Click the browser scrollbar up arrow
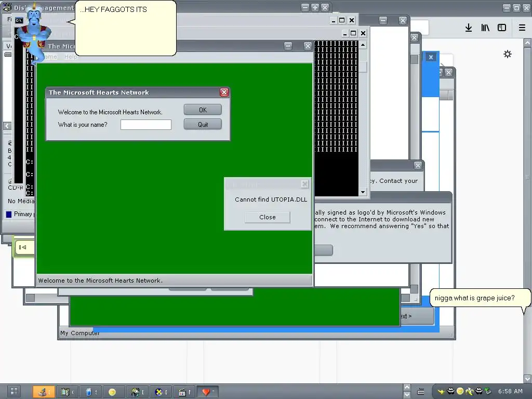The width and height of the screenshot is (532, 399). (527, 43)
